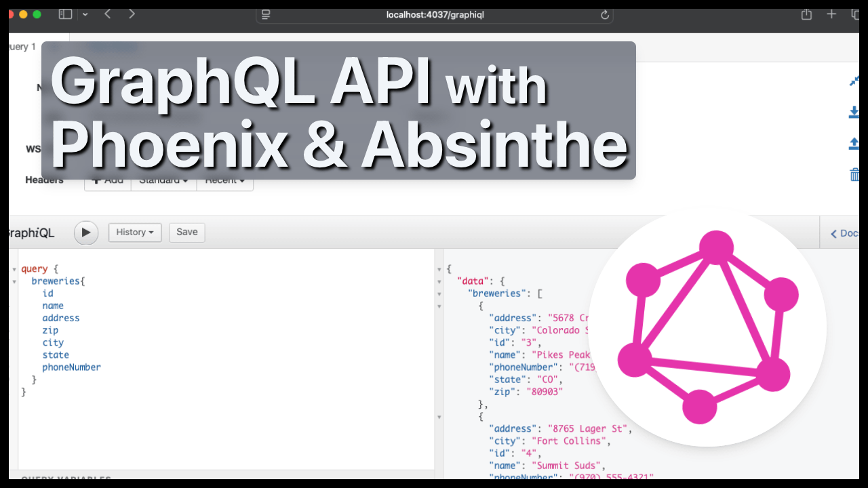Collapse the query { fold arrow
The width and height of the screenshot is (868, 488).
14,270
